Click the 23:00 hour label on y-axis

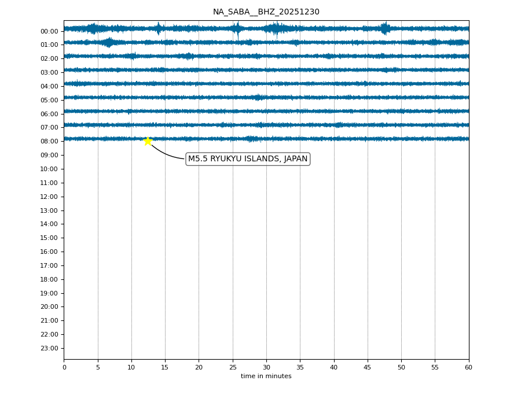point(49,348)
